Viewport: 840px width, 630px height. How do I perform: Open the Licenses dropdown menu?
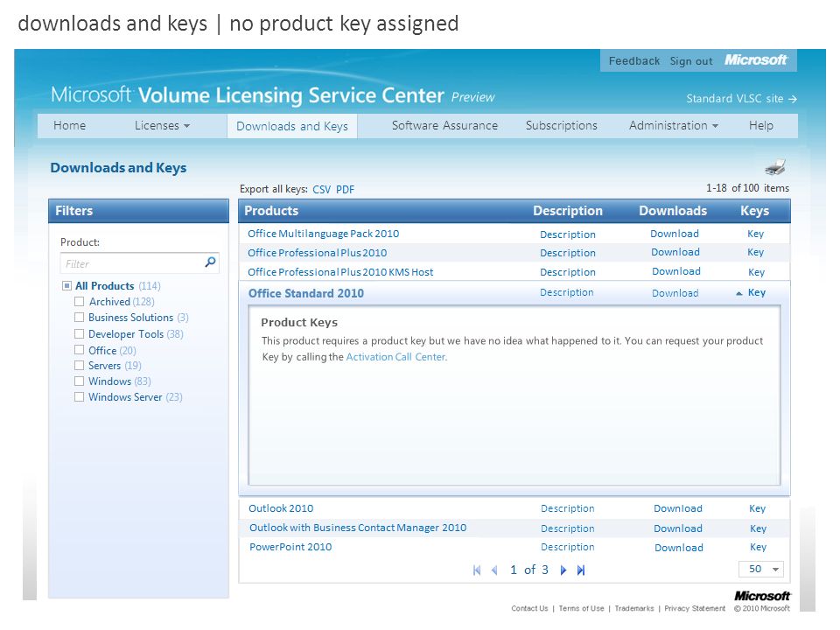pyautogui.click(x=163, y=125)
